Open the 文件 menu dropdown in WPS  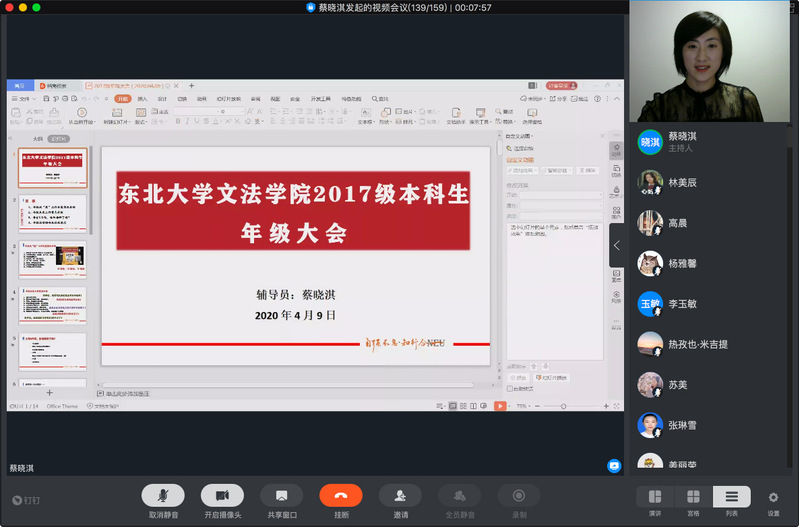click(26, 99)
